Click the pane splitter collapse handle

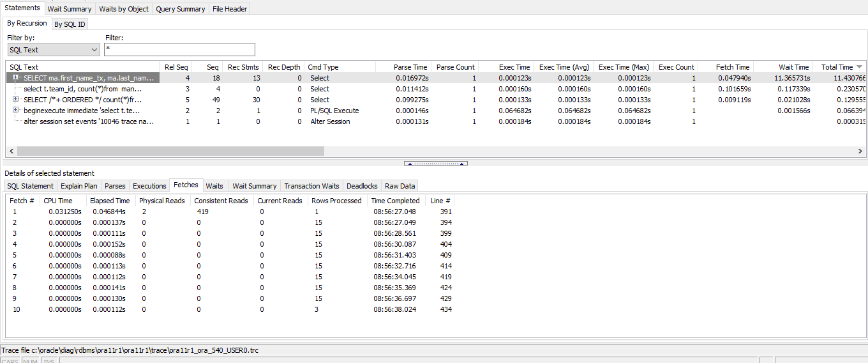436,164
